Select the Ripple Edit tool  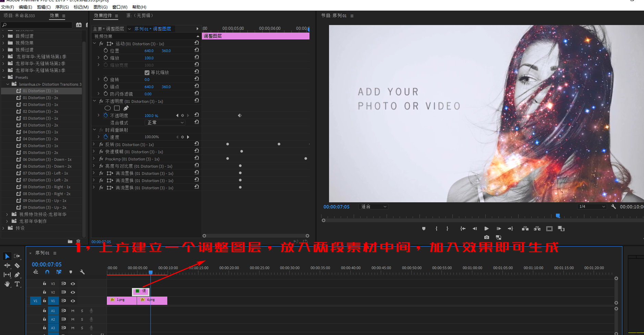click(7, 265)
